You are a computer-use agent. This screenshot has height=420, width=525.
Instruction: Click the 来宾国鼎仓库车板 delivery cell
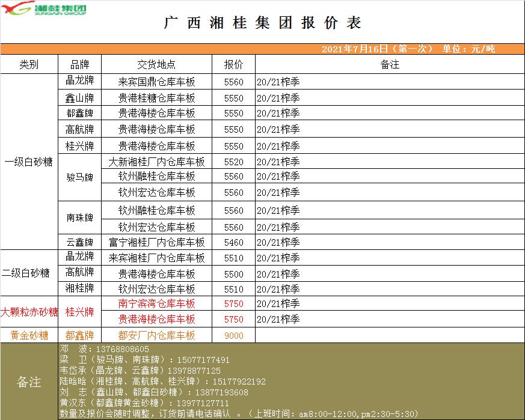point(156,82)
